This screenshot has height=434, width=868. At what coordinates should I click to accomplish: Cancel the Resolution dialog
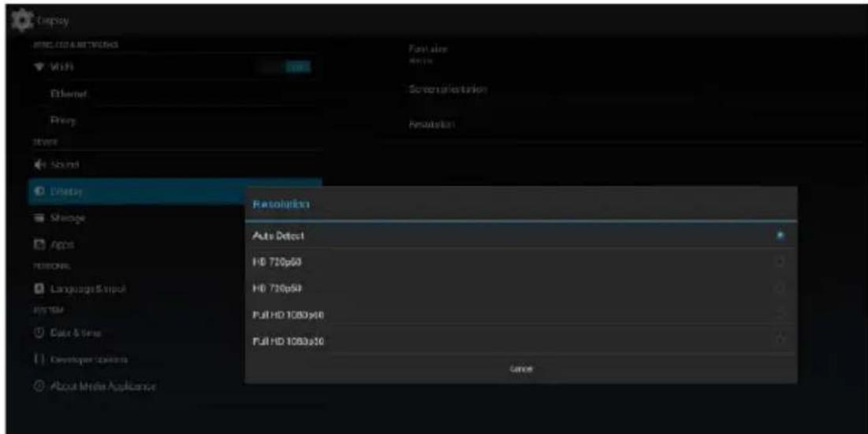click(521, 368)
